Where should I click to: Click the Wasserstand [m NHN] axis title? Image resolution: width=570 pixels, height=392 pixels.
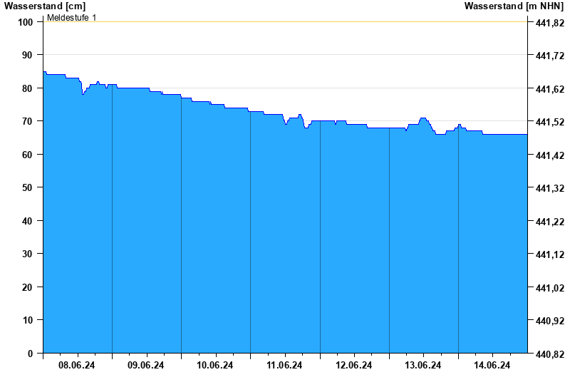pos(514,6)
